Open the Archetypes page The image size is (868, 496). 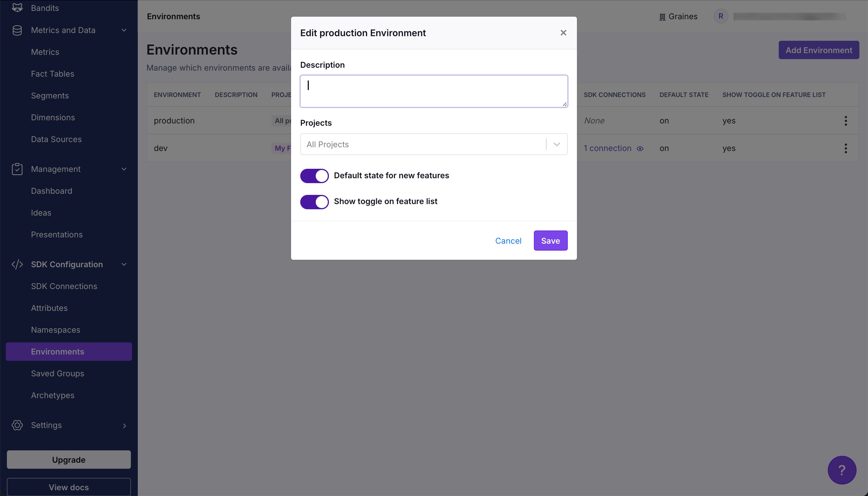(53, 395)
